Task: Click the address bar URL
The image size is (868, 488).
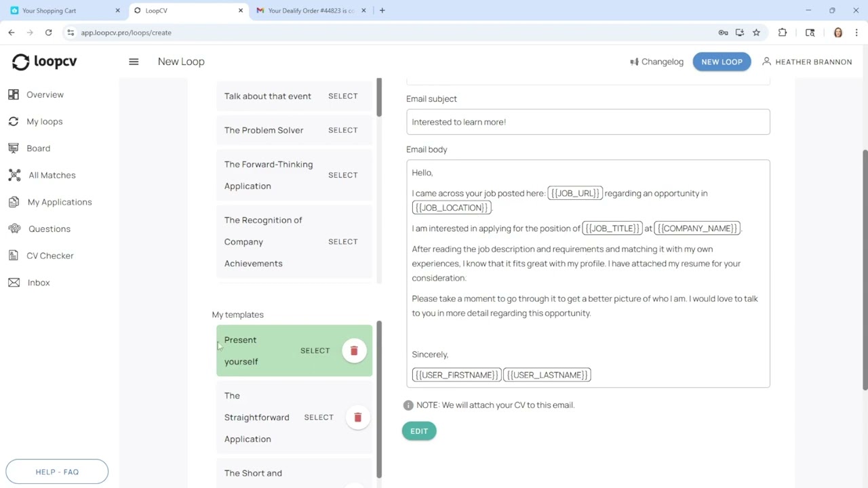Action: (126, 33)
